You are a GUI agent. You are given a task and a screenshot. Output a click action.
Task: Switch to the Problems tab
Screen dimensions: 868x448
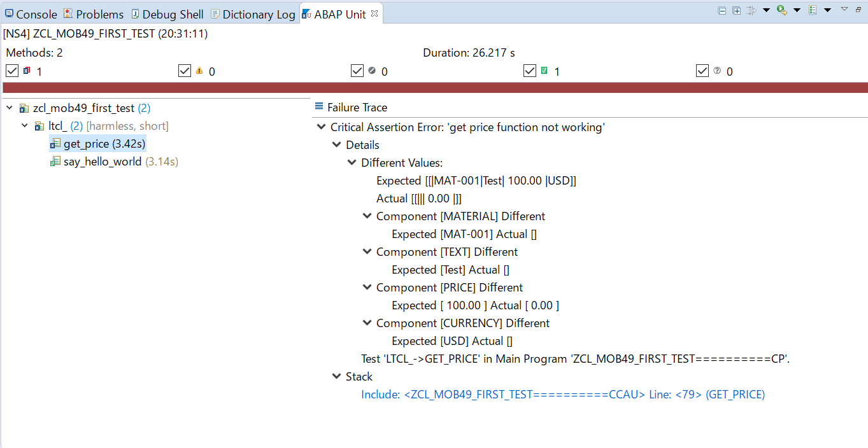[94, 14]
